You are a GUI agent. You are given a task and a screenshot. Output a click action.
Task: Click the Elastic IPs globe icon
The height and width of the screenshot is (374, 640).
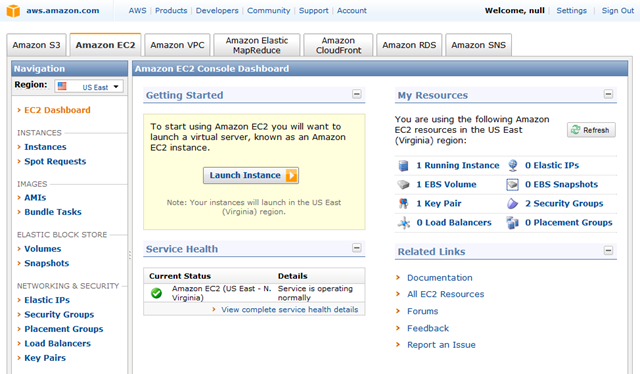tap(513, 165)
